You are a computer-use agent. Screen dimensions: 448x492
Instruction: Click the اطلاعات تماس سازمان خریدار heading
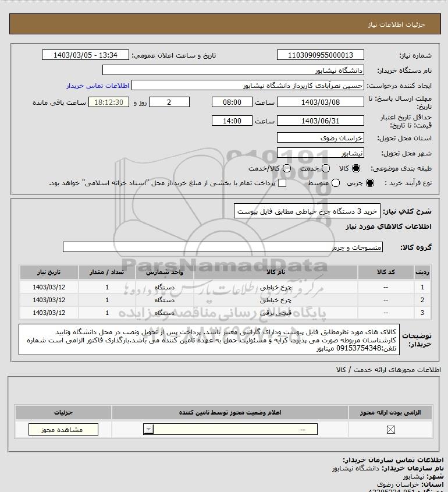click(393, 460)
